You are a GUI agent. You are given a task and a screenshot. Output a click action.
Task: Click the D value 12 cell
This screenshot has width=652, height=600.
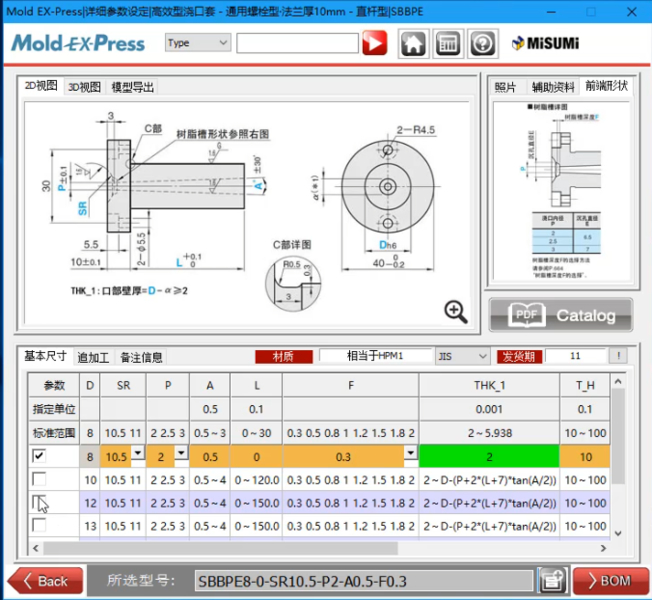tap(90, 503)
